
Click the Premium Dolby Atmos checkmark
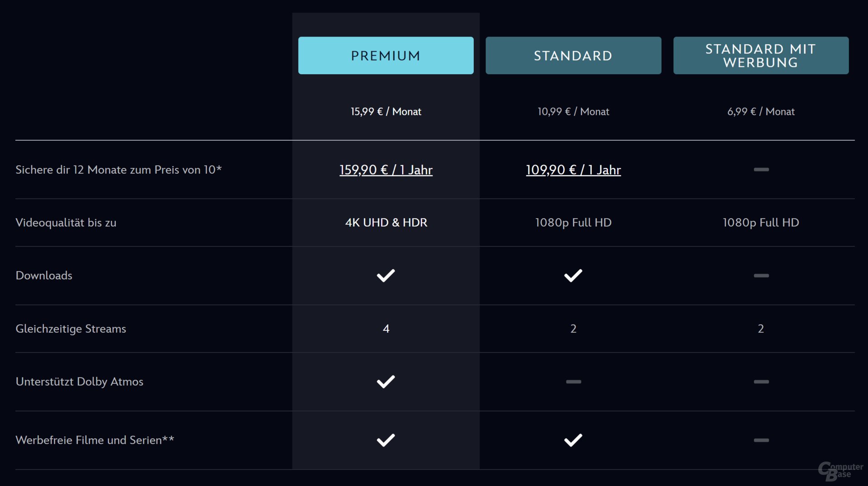tap(386, 381)
